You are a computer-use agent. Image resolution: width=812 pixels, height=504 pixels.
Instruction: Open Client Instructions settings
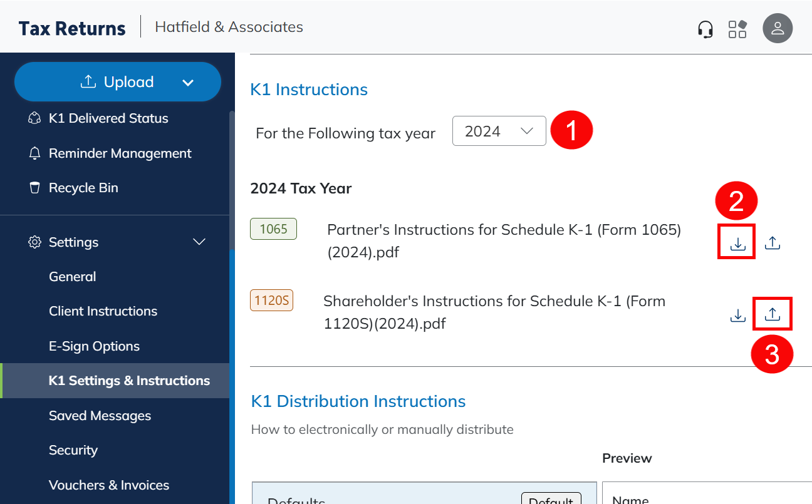tap(103, 311)
